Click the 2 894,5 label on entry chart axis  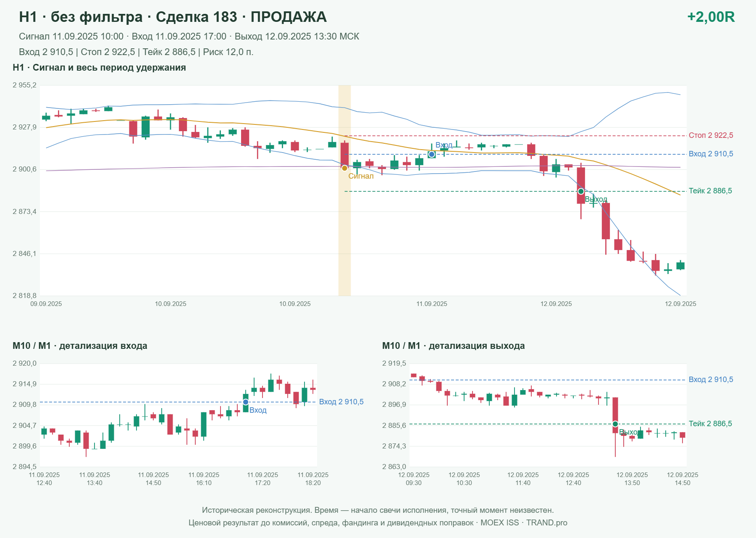24,467
